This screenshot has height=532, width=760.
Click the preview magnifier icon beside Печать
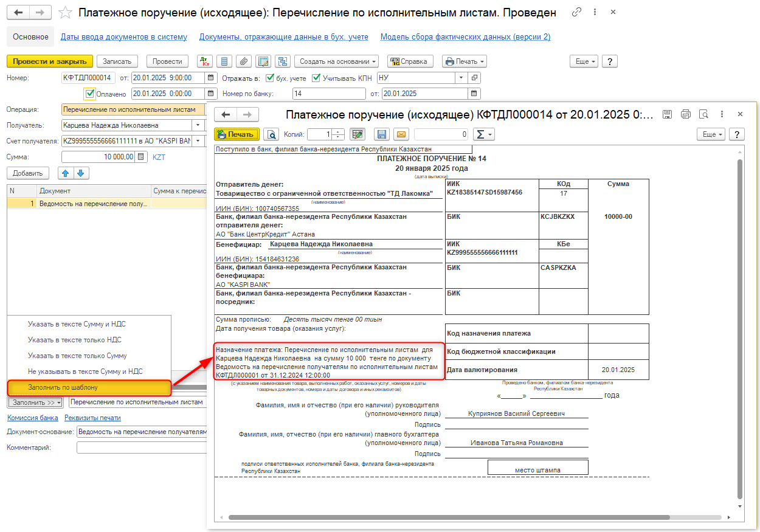click(272, 134)
